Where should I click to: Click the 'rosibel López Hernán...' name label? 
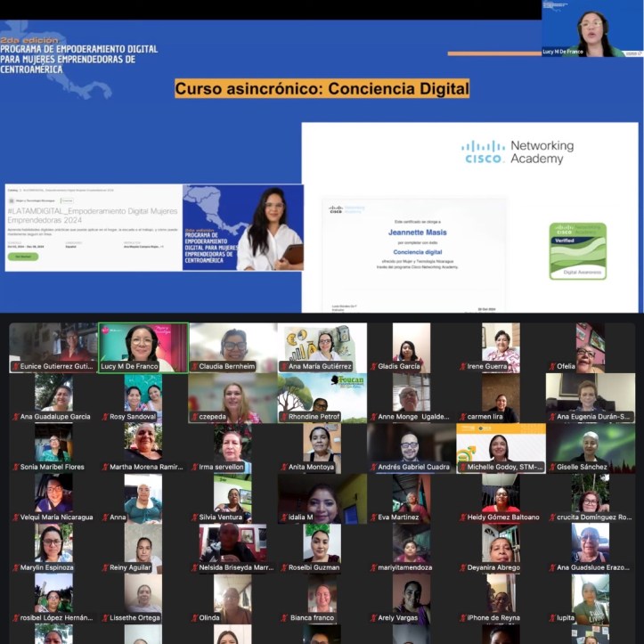coord(56,617)
